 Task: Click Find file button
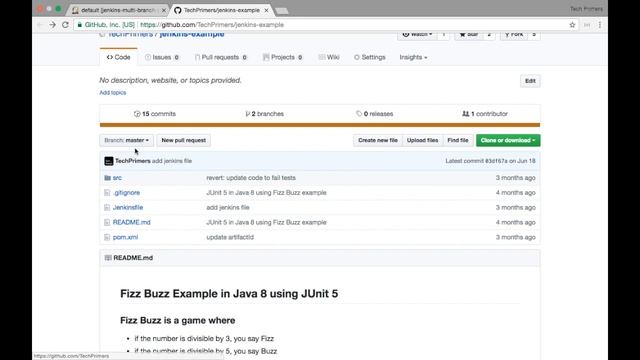pyautogui.click(x=458, y=140)
